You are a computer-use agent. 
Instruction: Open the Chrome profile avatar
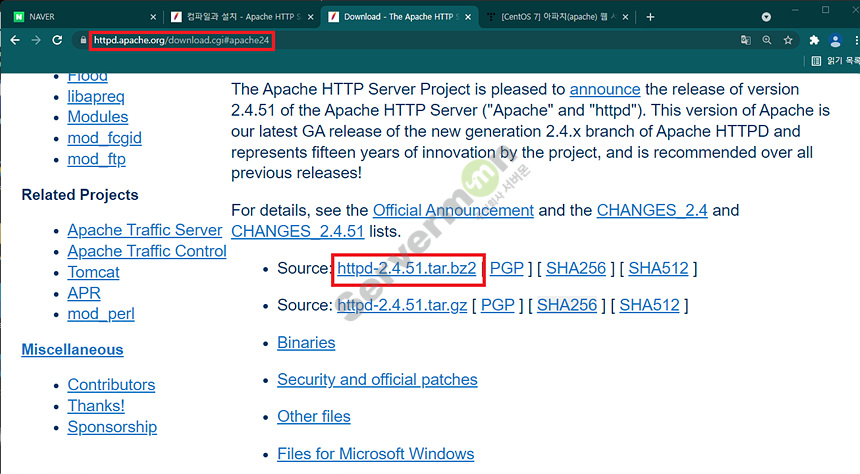click(x=835, y=40)
